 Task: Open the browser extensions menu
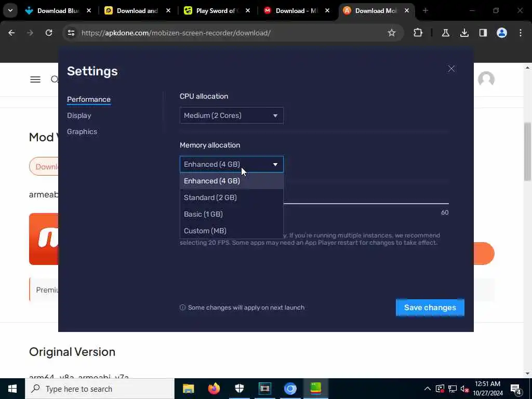pyautogui.click(x=418, y=33)
